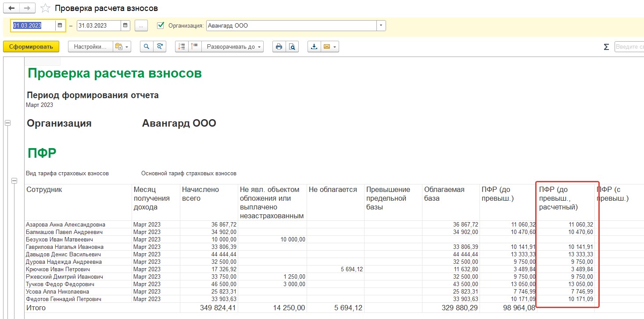The height and width of the screenshot is (319, 644).
Task: Click the ПФР section heading
Action: tap(42, 153)
